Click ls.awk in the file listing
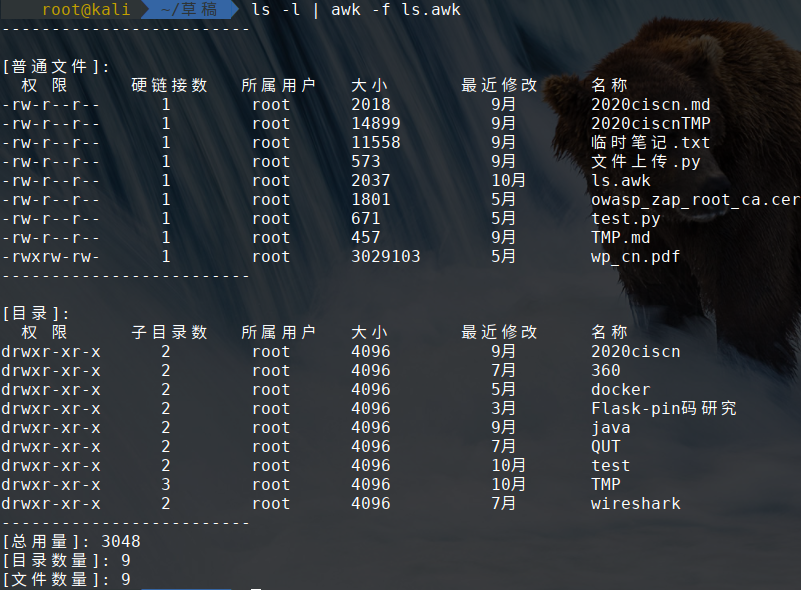Screen dimensions: 801x590 tap(620, 181)
